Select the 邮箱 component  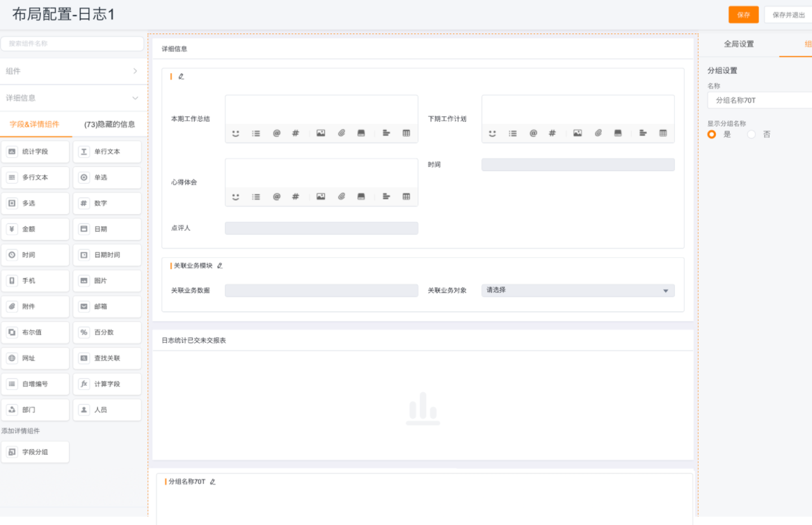pos(107,307)
